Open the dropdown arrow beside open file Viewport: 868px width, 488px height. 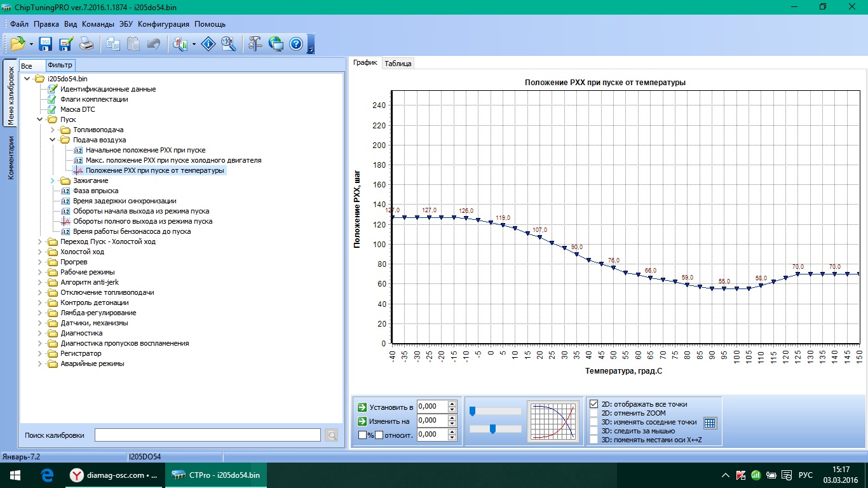pos(31,44)
